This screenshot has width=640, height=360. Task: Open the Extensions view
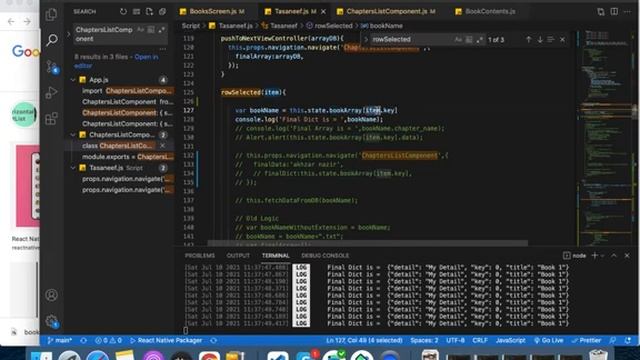[51, 119]
